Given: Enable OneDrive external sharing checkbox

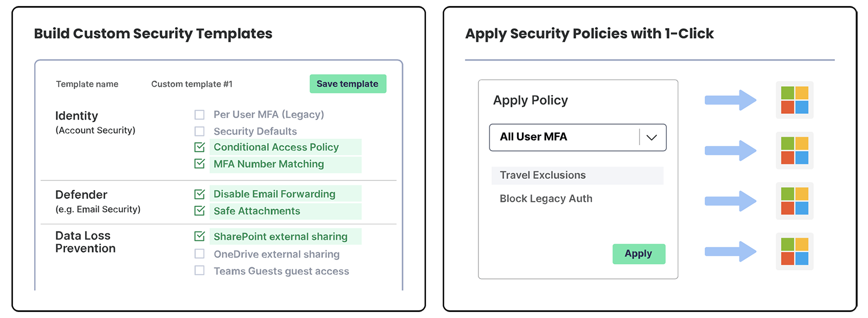Looking at the screenshot, I should (200, 254).
